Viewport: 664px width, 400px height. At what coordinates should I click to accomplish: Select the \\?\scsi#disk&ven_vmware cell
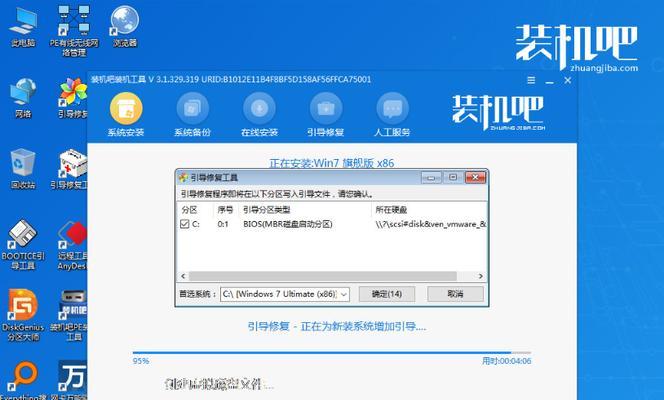430,224
